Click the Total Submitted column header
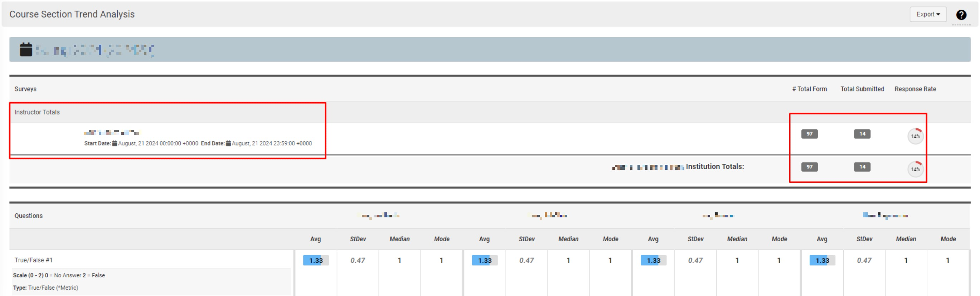This screenshot has width=980, height=296. point(862,89)
